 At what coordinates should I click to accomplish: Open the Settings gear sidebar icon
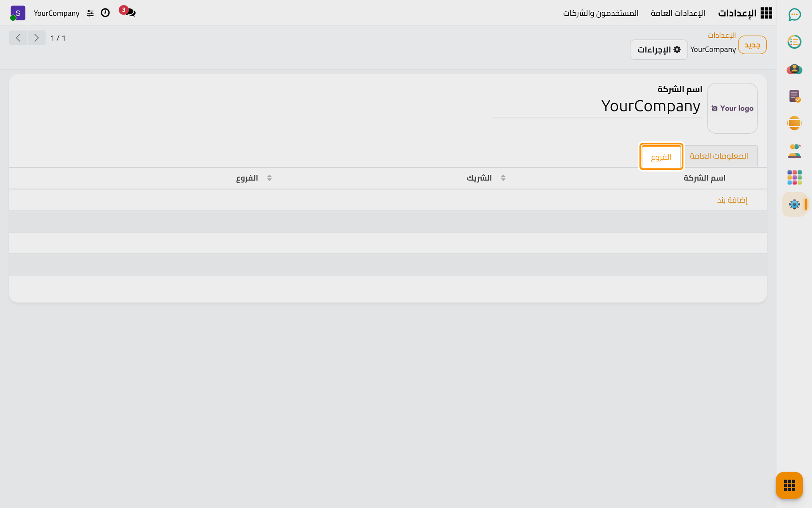coord(794,204)
